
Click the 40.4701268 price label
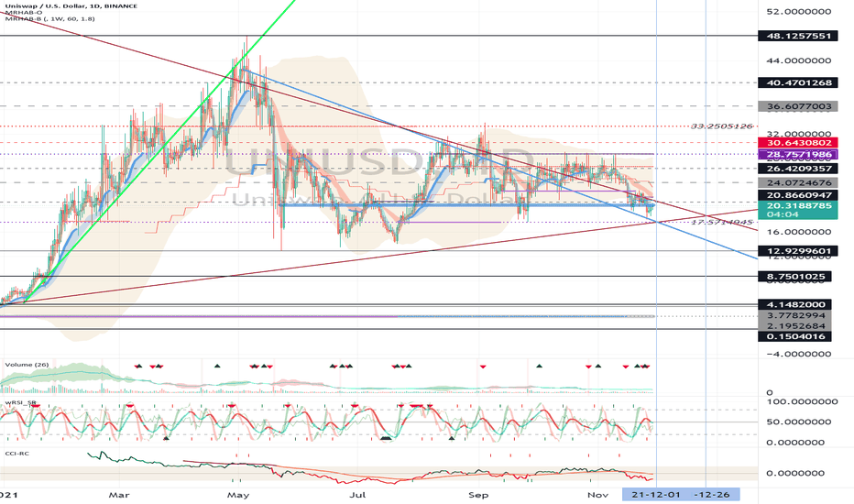798,82
